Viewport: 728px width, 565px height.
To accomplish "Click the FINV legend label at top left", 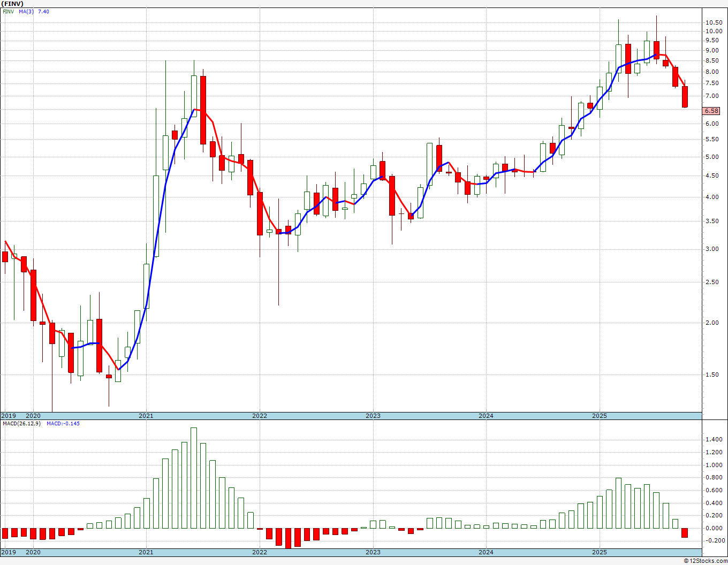I will [8, 11].
